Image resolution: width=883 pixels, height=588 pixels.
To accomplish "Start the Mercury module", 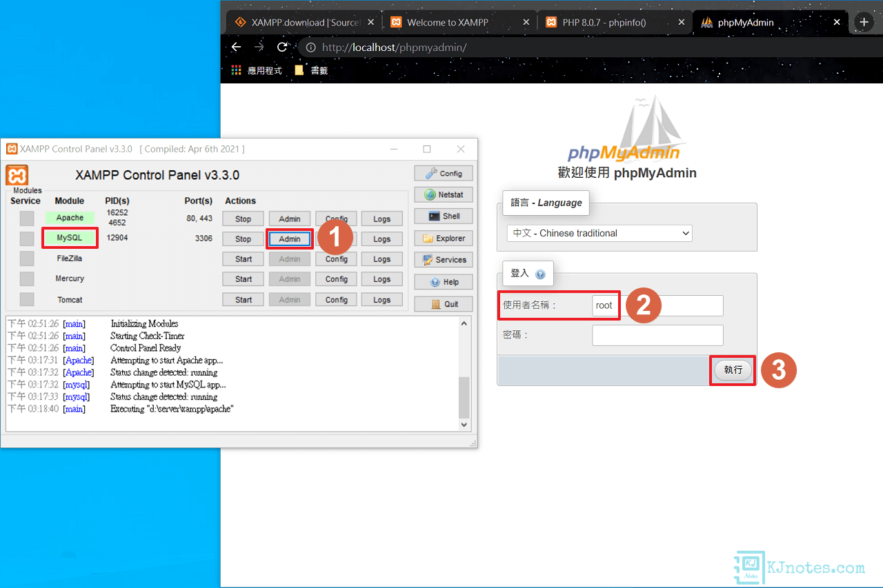I will (x=244, y=279).
